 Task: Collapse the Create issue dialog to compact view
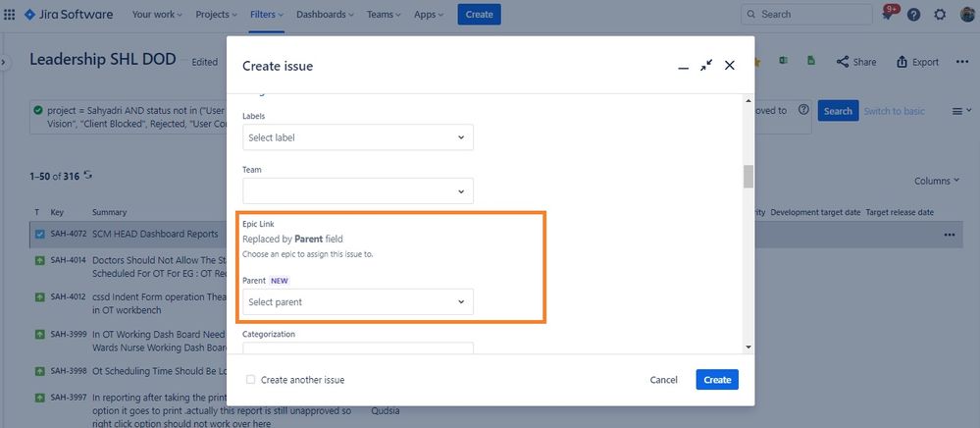(x=706, y=65)
